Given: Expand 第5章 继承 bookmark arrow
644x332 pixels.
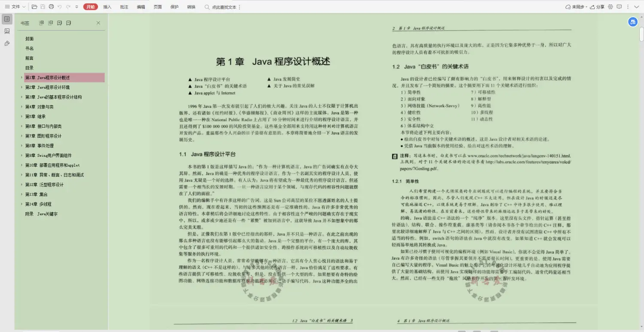Looking at the screenshot, I should click(x=21, y=116).
